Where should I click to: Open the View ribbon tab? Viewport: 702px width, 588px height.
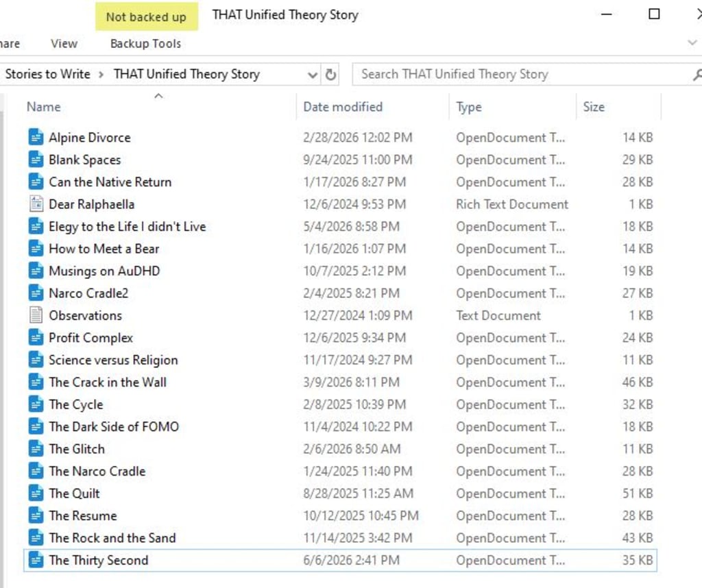[64, 43]
